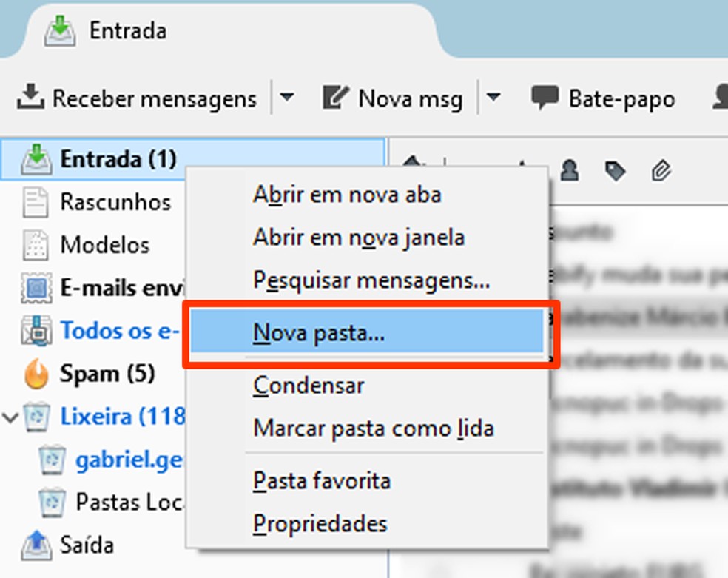Screen dimensions: 728x578
Task: Open the Todos os e-mails folder
Action: pyautogui.click(x=120, y=331)
